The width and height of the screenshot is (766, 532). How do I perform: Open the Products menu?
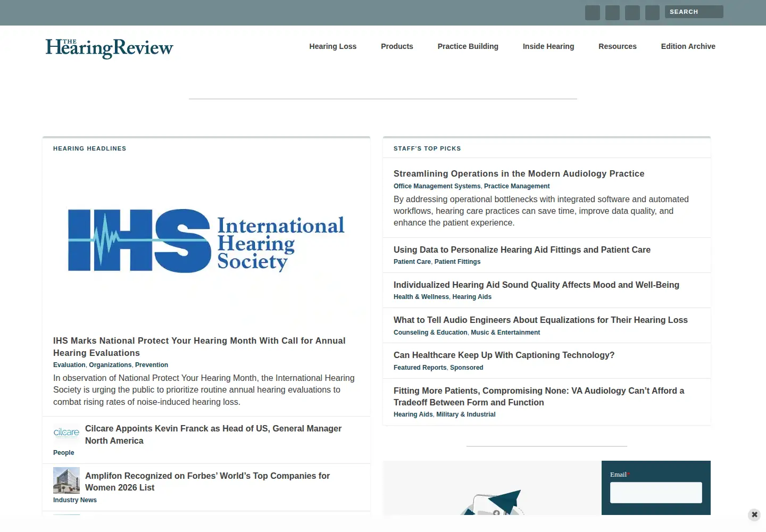tap(397, 46)
